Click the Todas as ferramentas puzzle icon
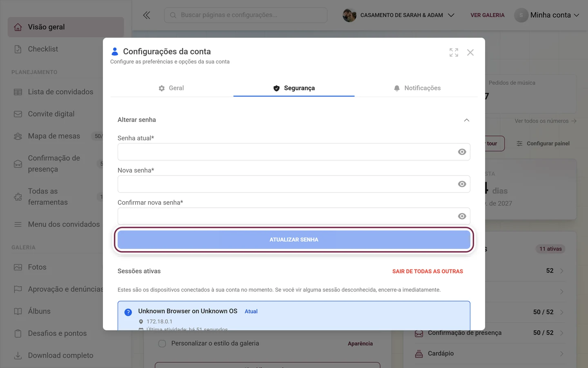588x368 pixels. pyautogui.click(x=18, y=197)
